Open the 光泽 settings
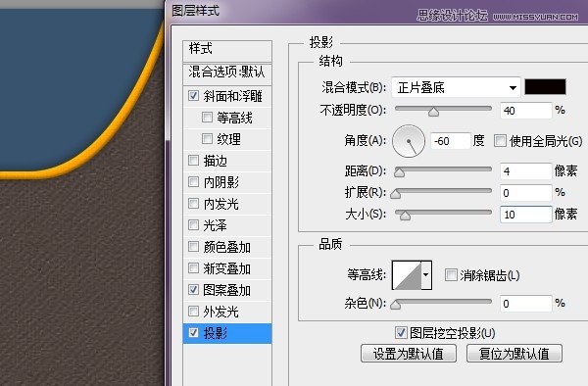Image resolution: width=588 pixels, height=386 pixels. (x=216, y=225)
